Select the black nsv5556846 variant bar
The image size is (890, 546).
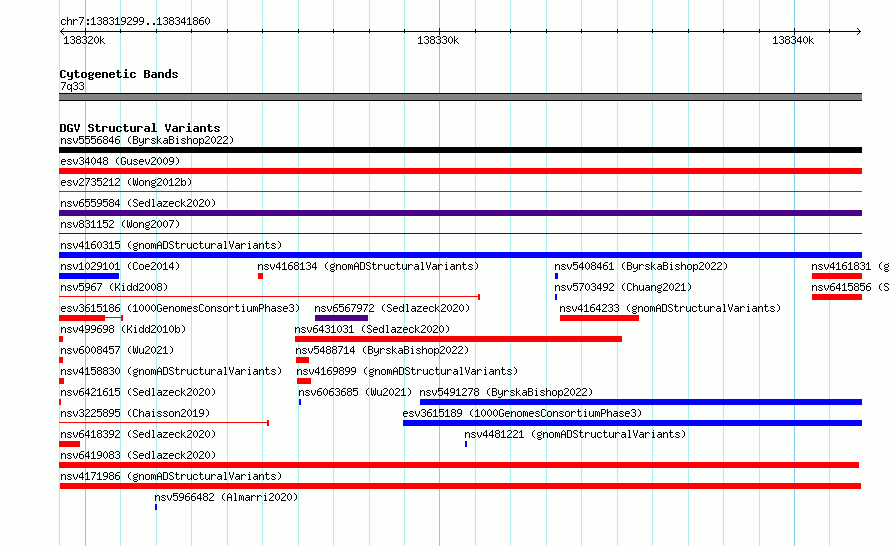tap(460, 150)
